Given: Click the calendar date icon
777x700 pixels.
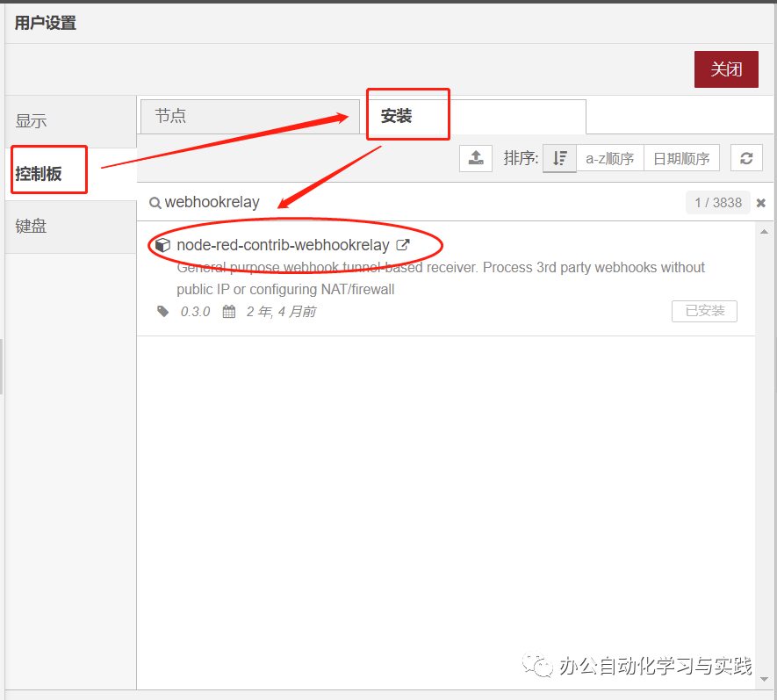Looking at the screenshot, I should (x=229, y=311).
